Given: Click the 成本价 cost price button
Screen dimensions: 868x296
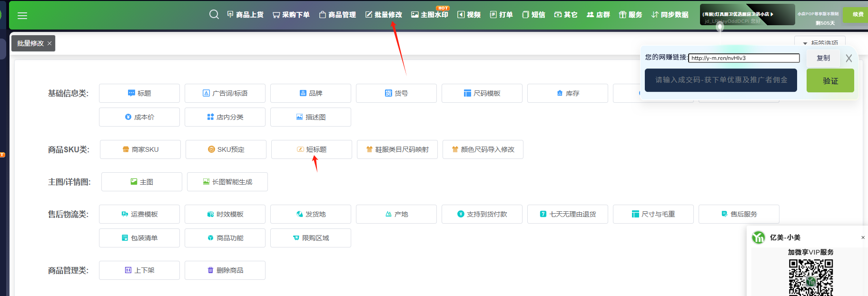Looking at the screenshot, I should click(139, 117).
